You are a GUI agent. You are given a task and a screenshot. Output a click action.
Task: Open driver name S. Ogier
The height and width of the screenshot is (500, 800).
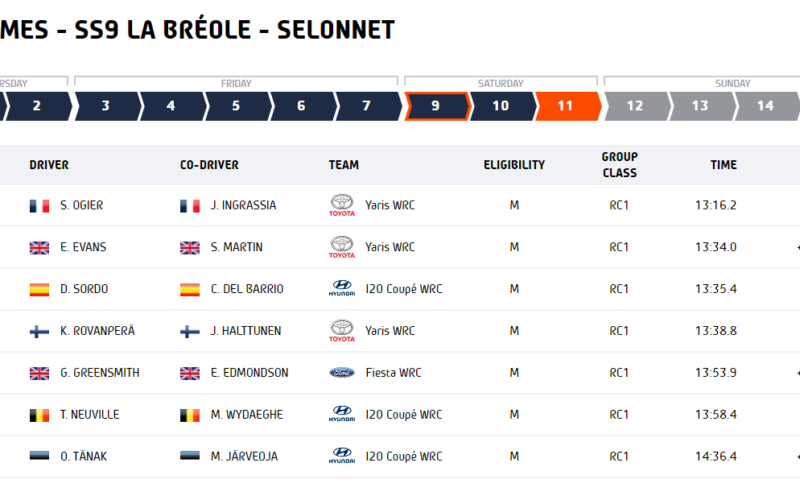pyautogui.click(x=82, y=205)
